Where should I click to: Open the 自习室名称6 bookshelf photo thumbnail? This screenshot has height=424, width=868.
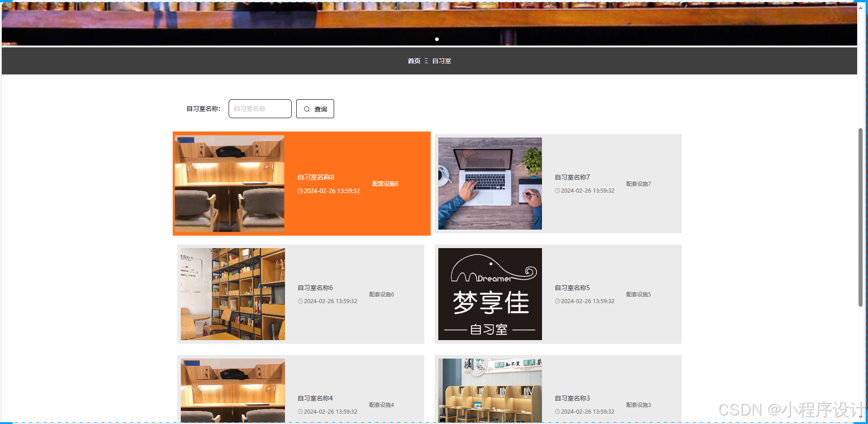point(233,294)
